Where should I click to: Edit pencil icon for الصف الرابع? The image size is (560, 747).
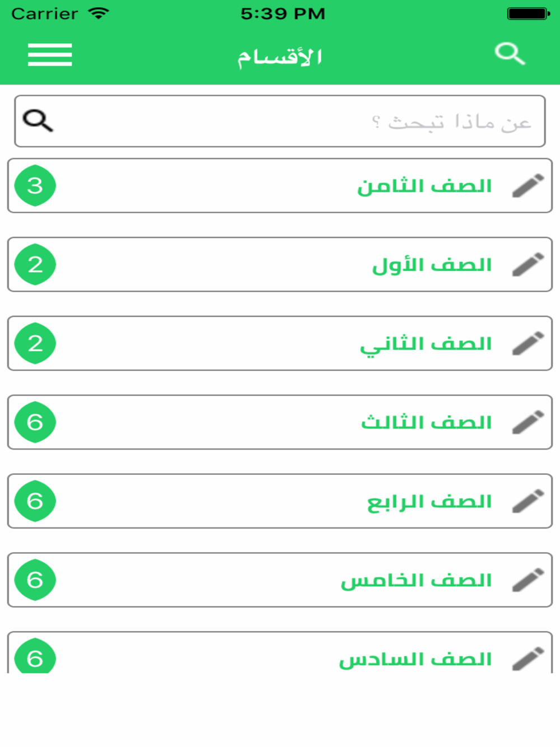pyautogui.click(x=528, y=501)
